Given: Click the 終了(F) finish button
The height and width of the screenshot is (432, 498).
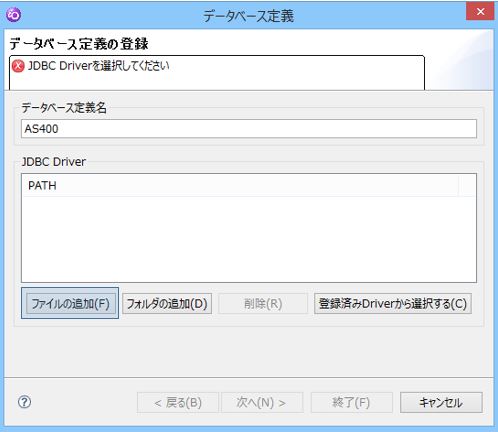Looking at the screenshot, I should (x=352, y=403).
